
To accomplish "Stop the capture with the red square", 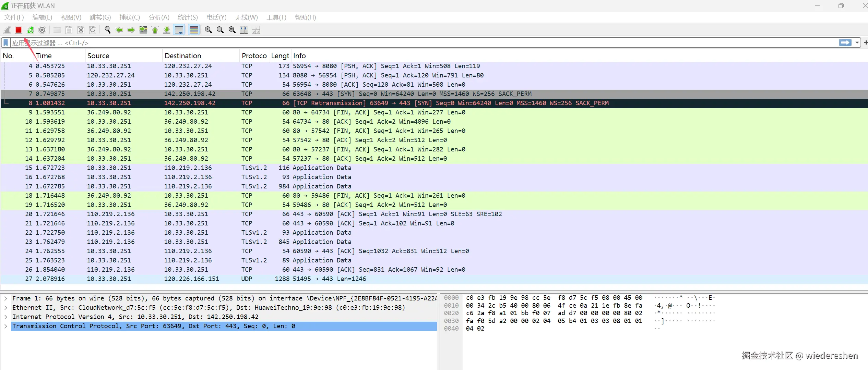I will [x=19, y=30].
